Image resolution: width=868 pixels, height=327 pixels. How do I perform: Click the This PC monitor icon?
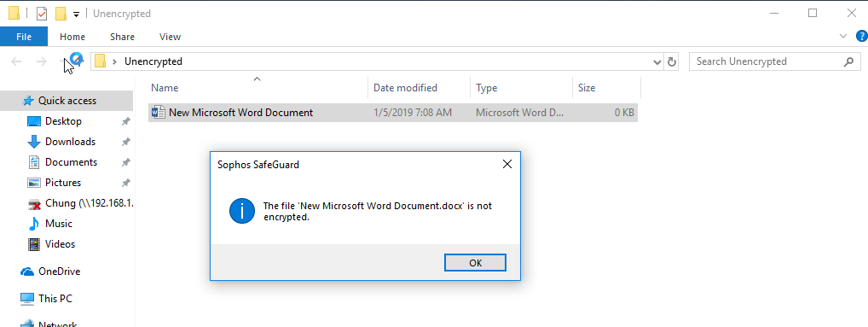pos(27,299)
